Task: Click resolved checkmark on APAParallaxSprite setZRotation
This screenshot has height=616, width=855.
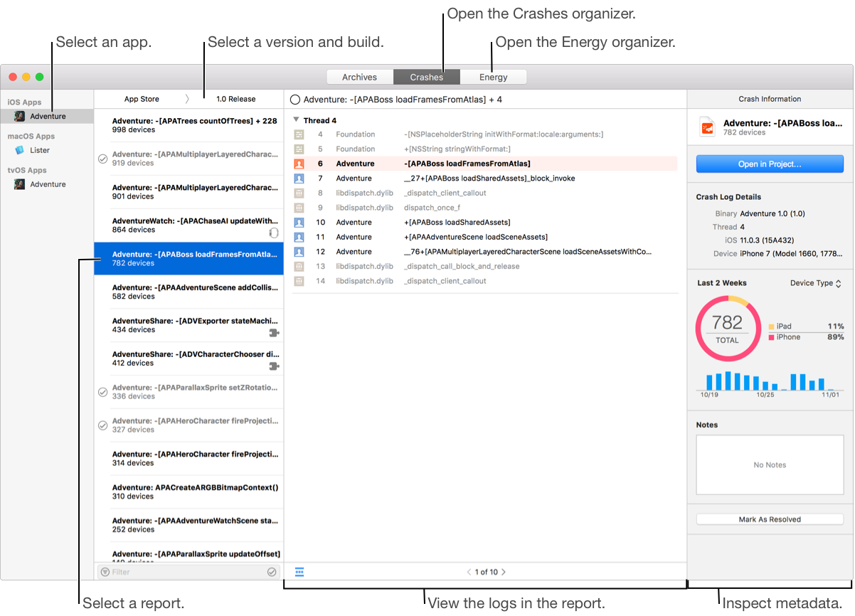Action: pyautogui.click(x=102, y=392)
